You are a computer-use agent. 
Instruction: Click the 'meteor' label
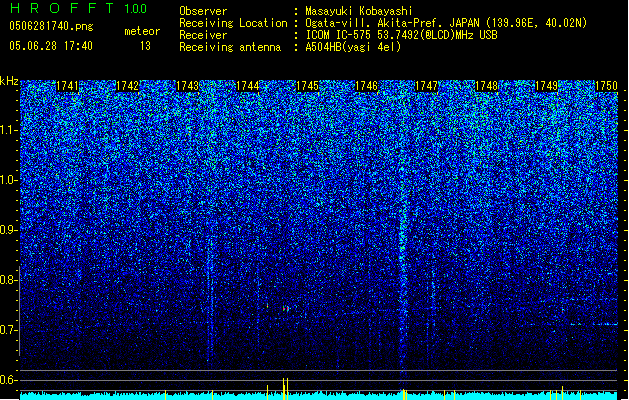coord(142,31)
